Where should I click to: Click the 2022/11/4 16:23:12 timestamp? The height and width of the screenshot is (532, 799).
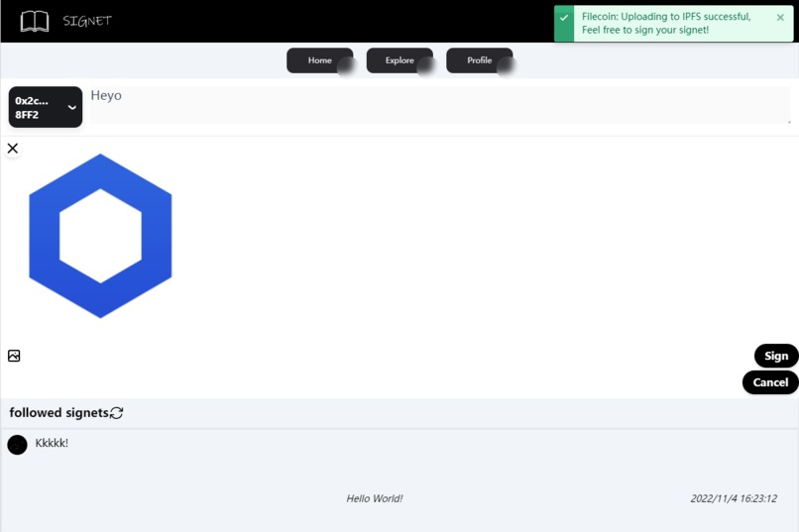tap(734, 498)
